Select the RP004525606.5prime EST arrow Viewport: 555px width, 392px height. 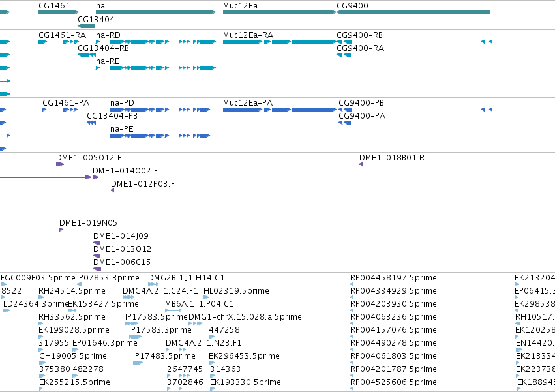[352, 389]
